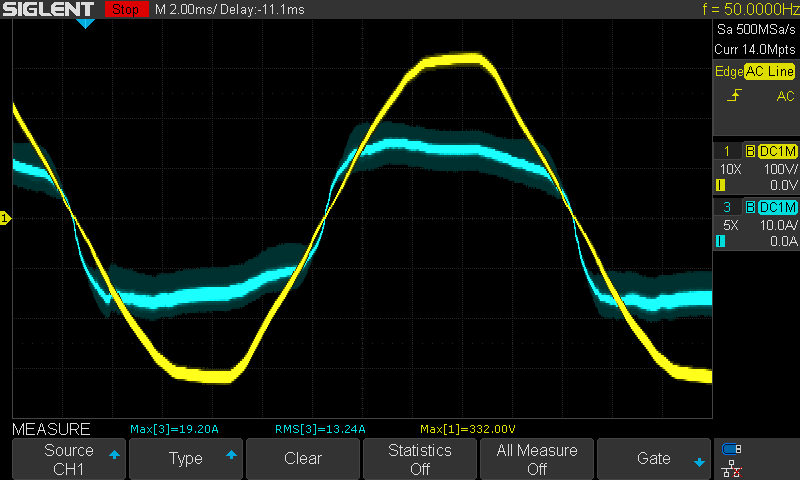The width and height of the screenshot is (800, 480).
Task: Click channel 3 0.0A offset value
Action: pyautogui.click(x=784, y=241)
